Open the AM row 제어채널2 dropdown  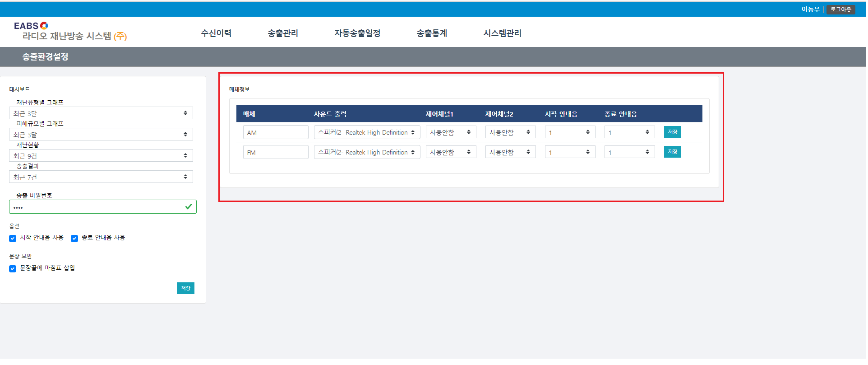tap(511, 132)
